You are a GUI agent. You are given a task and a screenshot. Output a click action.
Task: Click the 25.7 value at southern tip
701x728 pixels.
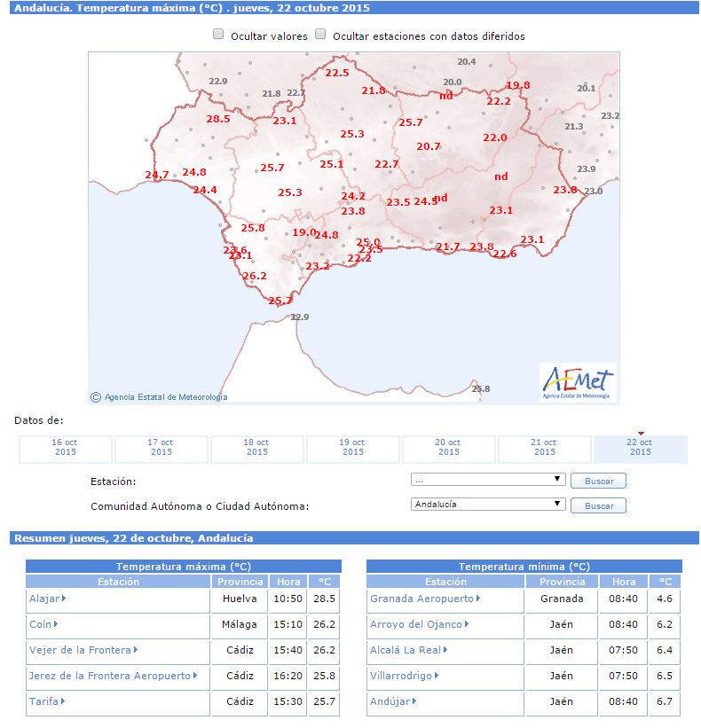pyautogui.click(x=280, y=301)
